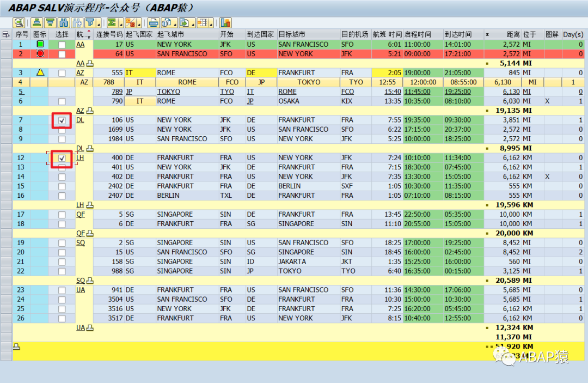The width and height of the screenshot is (588, 383).
Task: Click the select-all icon at table corner
Action: tap(6, 34)
